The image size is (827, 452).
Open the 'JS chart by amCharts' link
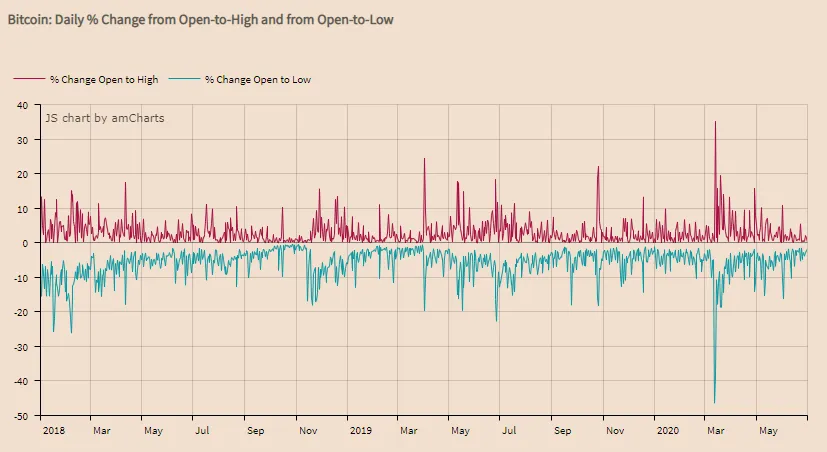point(104,118)
